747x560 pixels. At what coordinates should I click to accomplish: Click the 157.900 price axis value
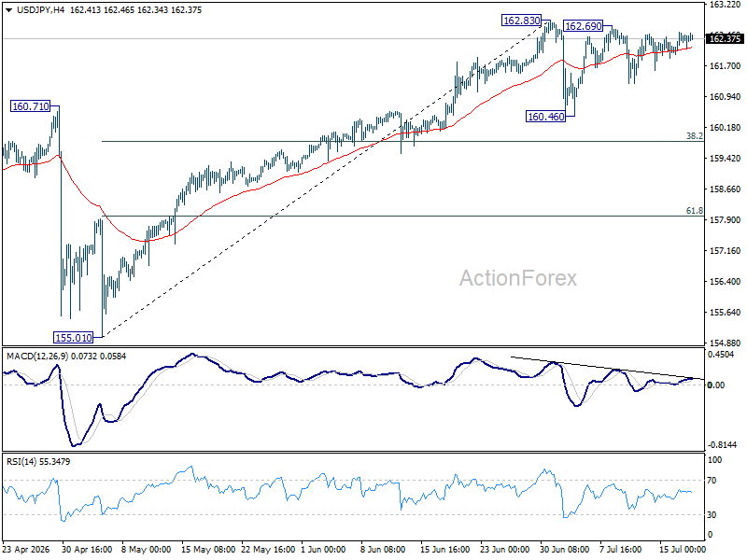726,220
